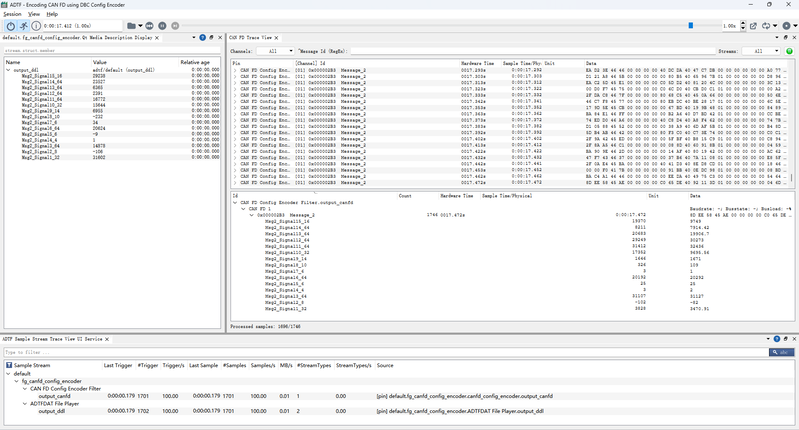The width and height of the screenshot is (799, 430).
Task: Close the Qt Media Description Display tab
Action: 157,38
